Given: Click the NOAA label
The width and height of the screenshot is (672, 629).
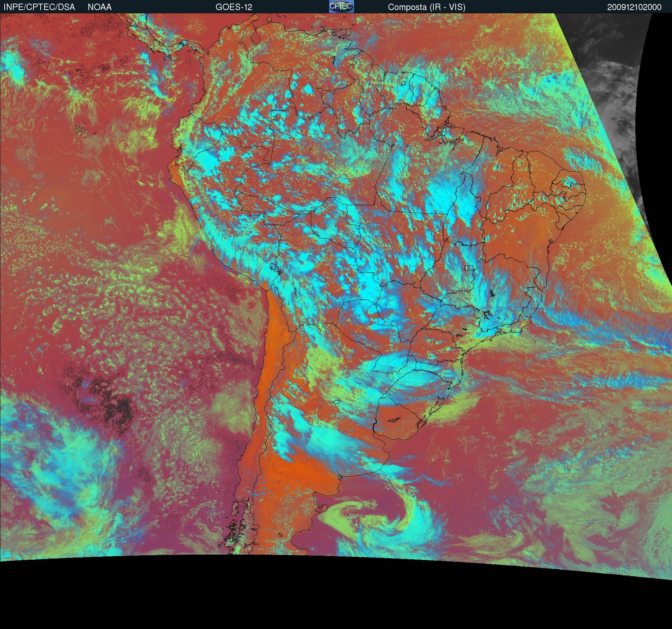Looking at the screenshot, I should click(x=100, y=7).
